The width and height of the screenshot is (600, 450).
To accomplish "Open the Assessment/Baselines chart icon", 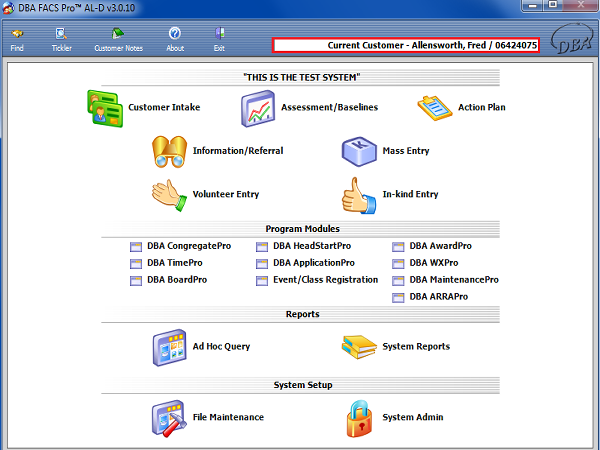I will (258, 108).
